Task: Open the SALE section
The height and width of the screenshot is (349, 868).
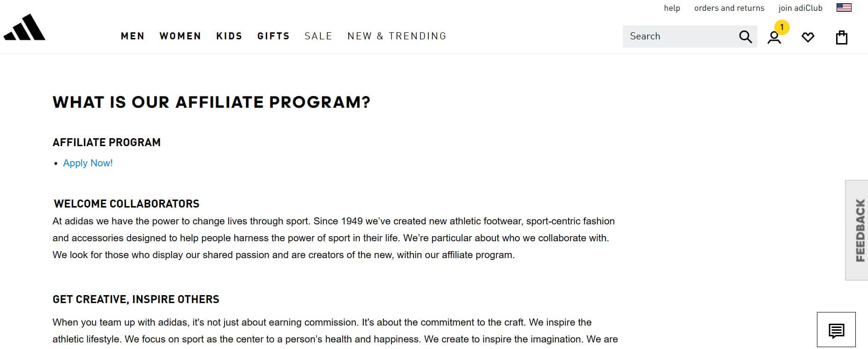Action: coord(318,36)
